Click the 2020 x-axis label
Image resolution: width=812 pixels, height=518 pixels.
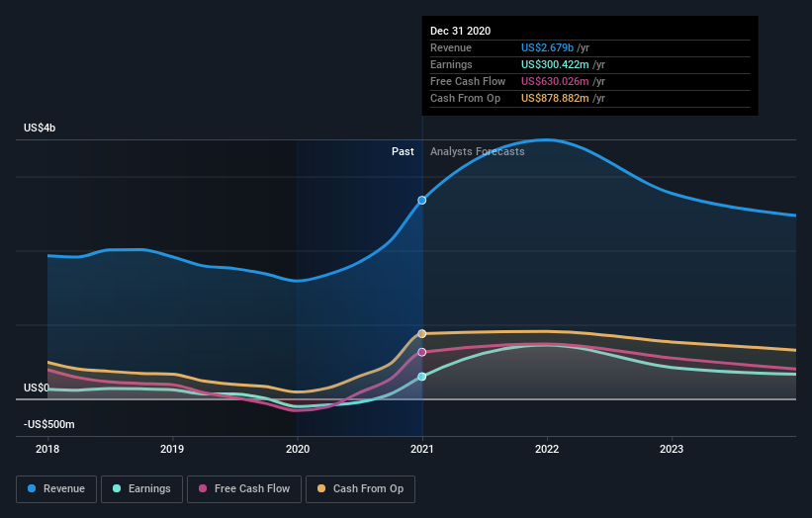[x=298, y=449]
